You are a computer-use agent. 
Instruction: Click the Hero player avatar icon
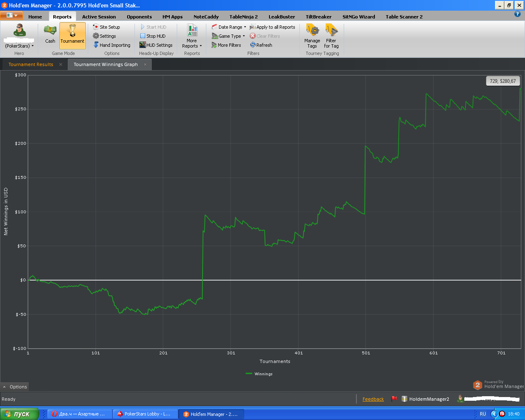tap(19, 30)
